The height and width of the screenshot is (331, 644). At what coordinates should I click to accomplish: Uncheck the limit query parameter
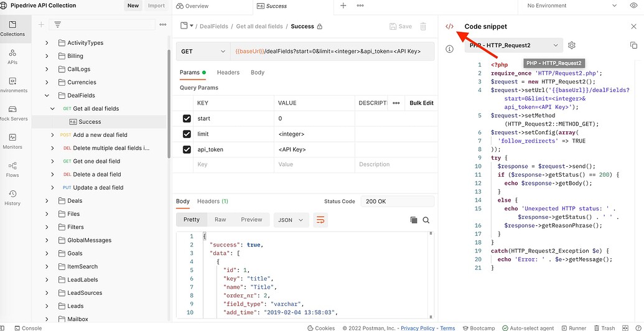coord(187,134)
